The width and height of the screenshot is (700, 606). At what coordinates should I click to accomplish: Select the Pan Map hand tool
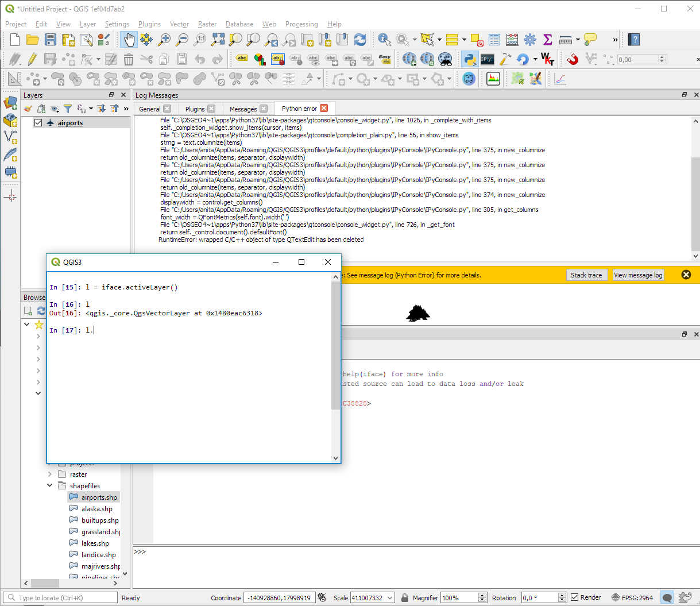pyautogui.click(x=129, y=40)
